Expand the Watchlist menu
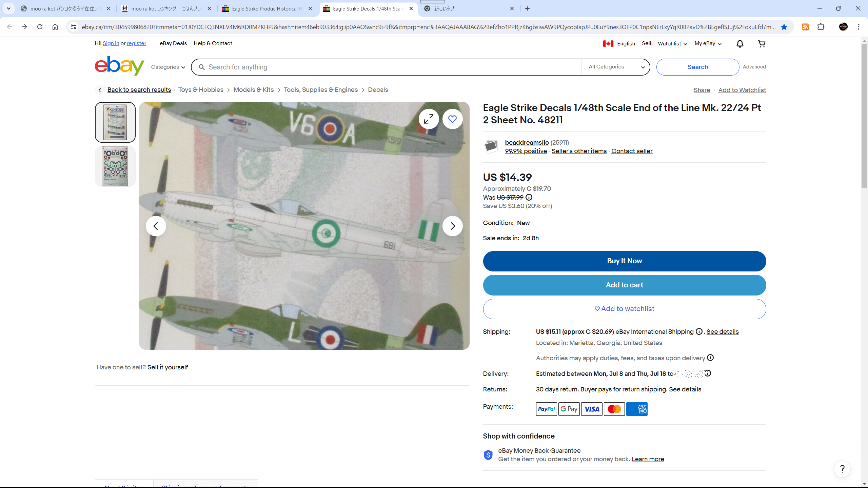The image size is (868, 488). click(x=672, y=44)
